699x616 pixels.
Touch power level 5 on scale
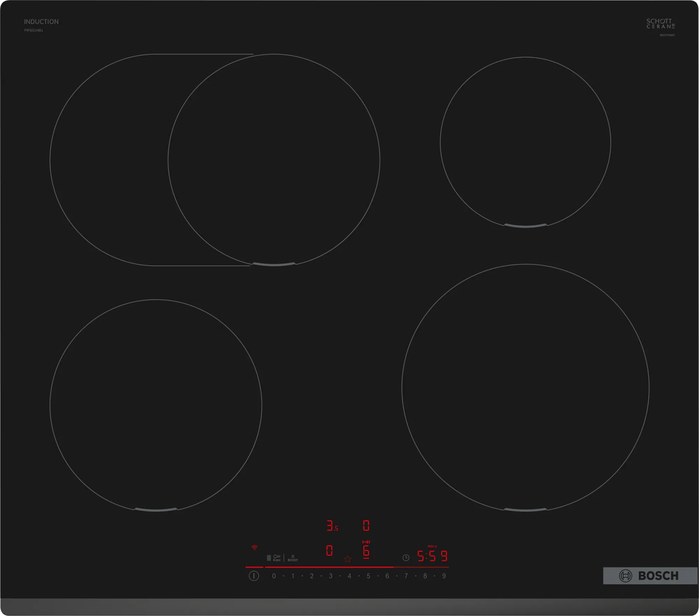click(368, 576)
